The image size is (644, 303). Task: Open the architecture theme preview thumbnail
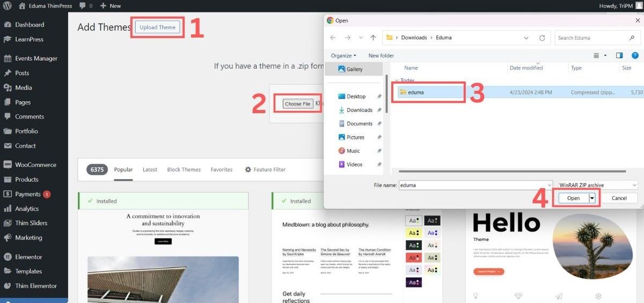click(x=163, y=256)
